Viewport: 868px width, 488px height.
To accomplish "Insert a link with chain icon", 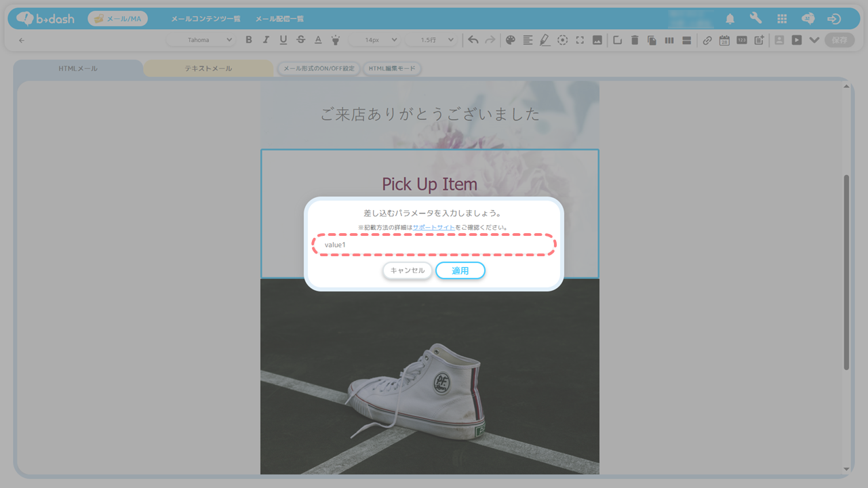I will click(x=707, y=40).
